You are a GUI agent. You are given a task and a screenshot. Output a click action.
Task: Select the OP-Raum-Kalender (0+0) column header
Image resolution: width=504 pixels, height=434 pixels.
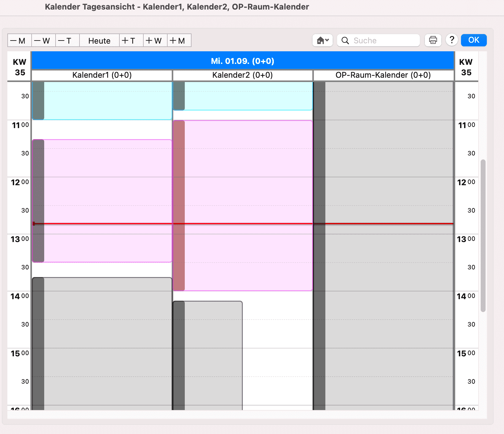pyautogui.click(x=383, y=75)
